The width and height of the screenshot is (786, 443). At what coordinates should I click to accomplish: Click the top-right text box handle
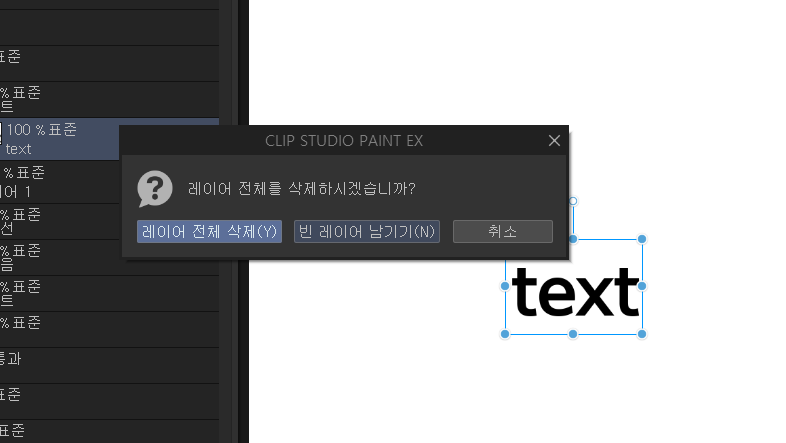642,239
